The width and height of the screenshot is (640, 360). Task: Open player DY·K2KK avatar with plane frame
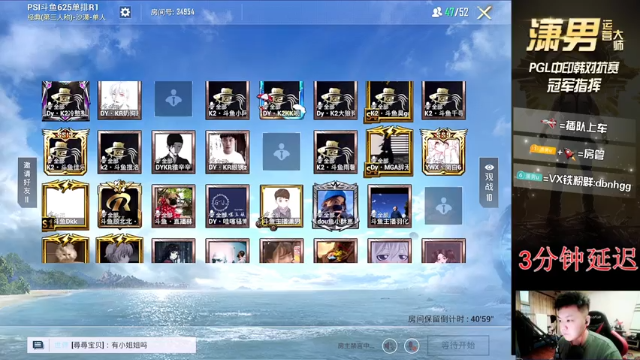click(x=281, y=100)
